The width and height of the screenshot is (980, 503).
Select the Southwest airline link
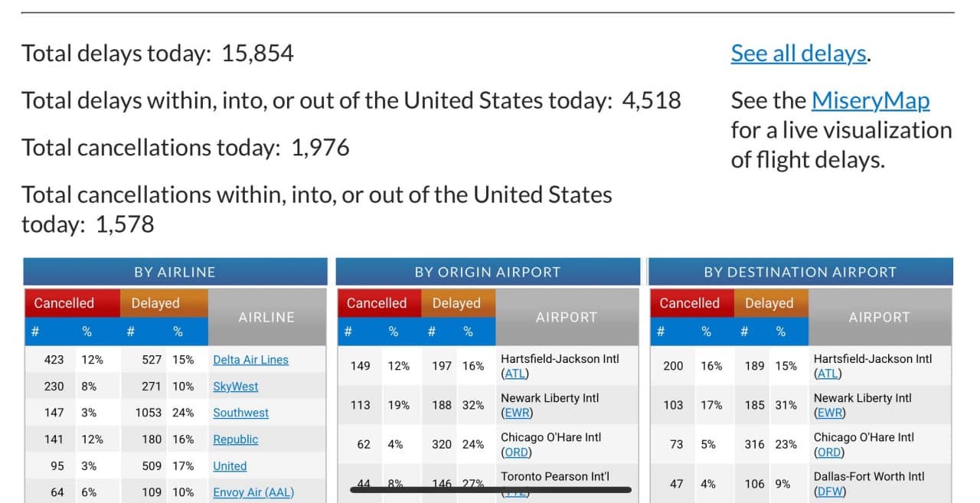[x=240, y=413]
